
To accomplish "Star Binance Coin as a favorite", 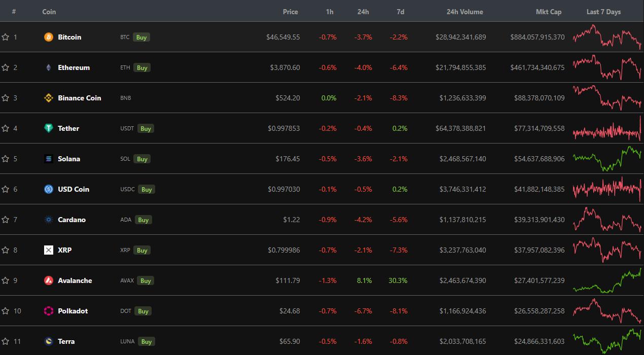I will coord(5,98).
